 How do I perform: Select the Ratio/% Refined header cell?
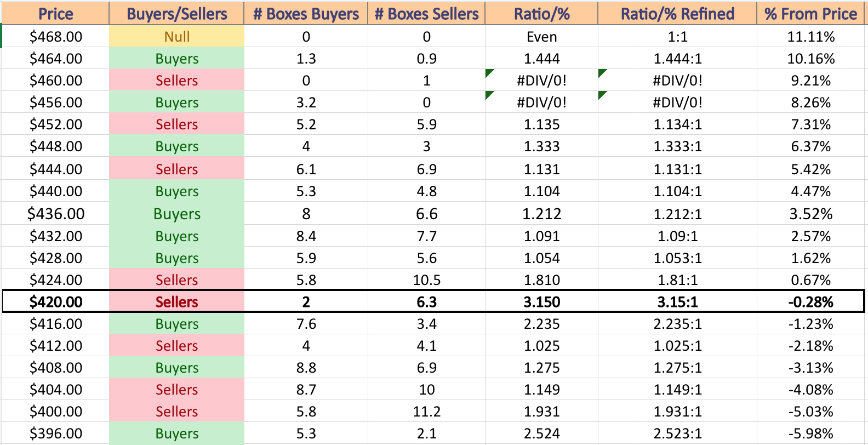(677, 14)
